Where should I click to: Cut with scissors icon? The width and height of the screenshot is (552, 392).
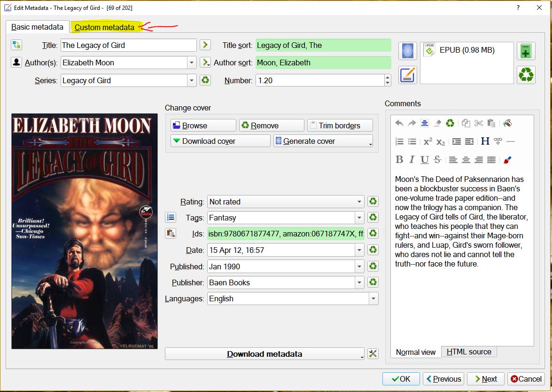478,123
